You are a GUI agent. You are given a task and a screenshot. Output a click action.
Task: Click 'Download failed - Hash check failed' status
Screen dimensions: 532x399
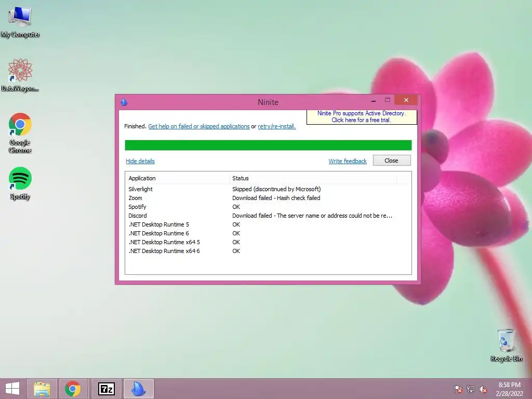click(276, 198)
